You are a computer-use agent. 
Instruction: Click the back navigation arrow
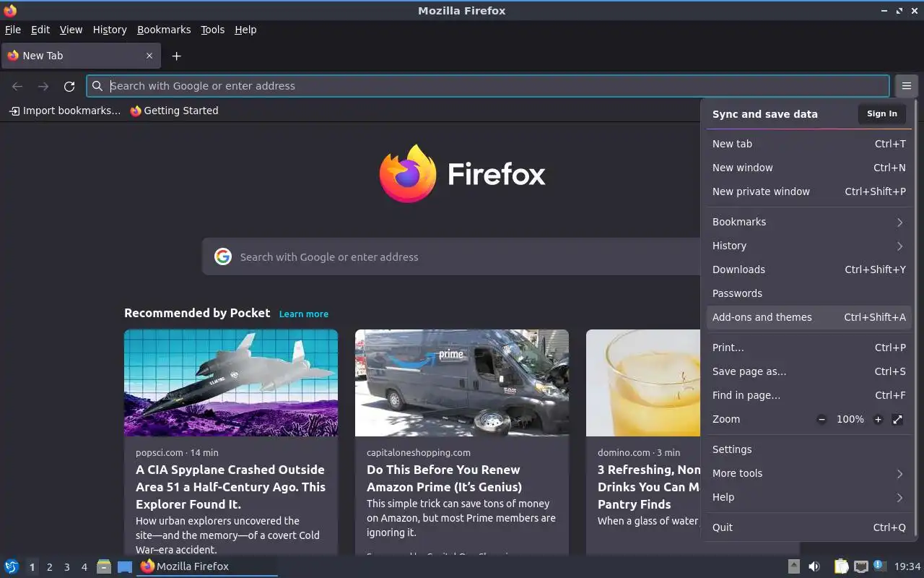coord(17,87)
